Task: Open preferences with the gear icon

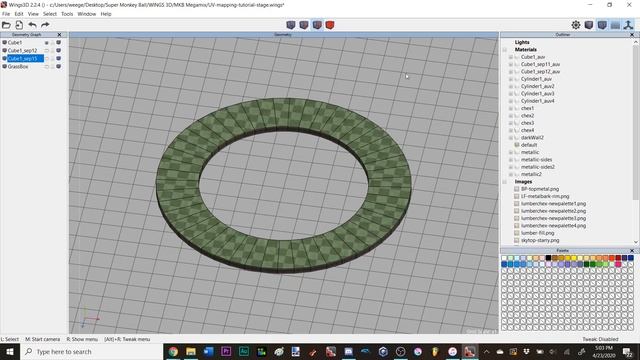Action: [x=576, y=25]
